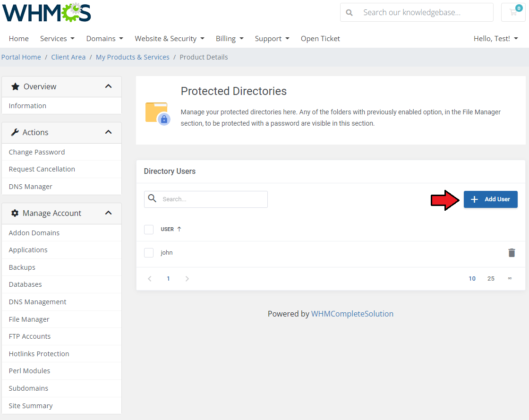Check the box for user john
Screen dimensions: 529x420
pyautogui.click(x=149, y=253)
